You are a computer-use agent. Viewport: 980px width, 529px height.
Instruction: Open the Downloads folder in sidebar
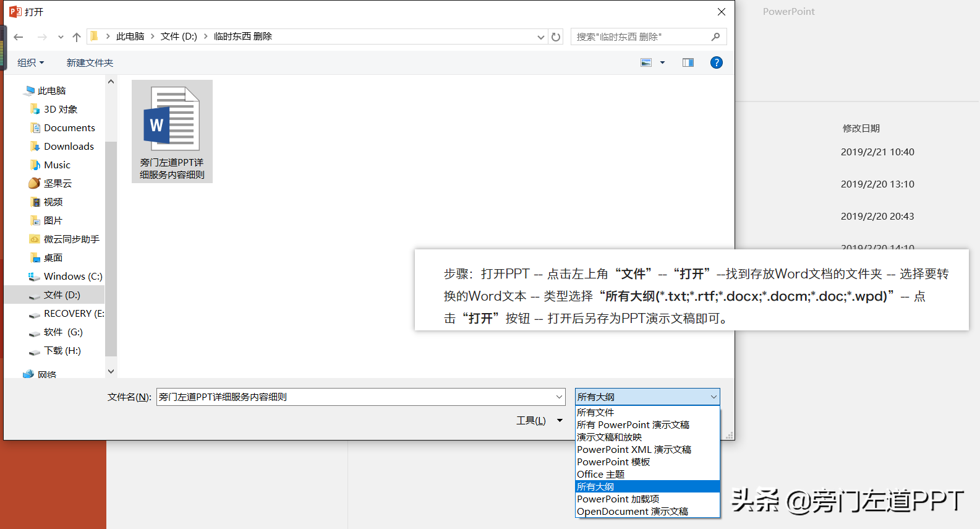pyautogui.click(x=69, y=146)
